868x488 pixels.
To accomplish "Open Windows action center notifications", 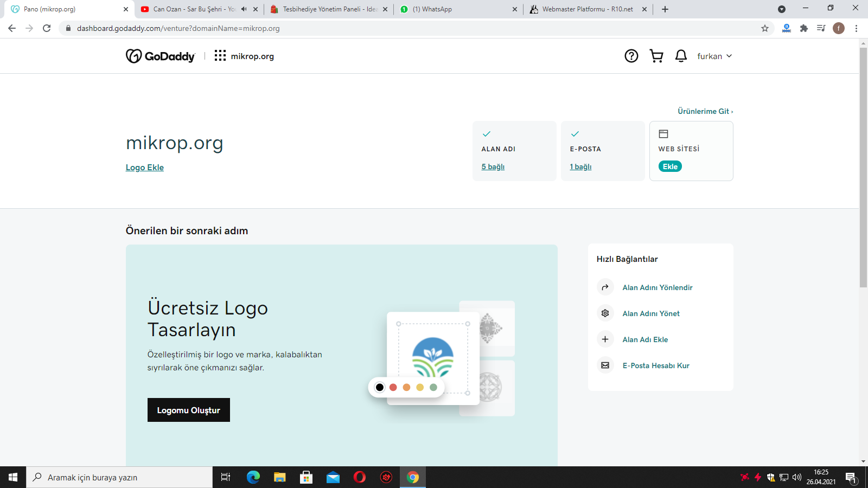I will (x=851, y=478).
